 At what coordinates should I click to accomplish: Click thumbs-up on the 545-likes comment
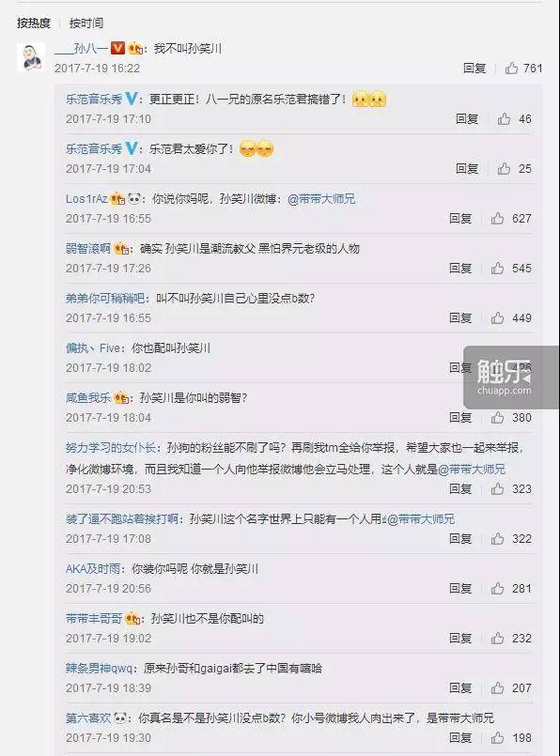point(497,268)
